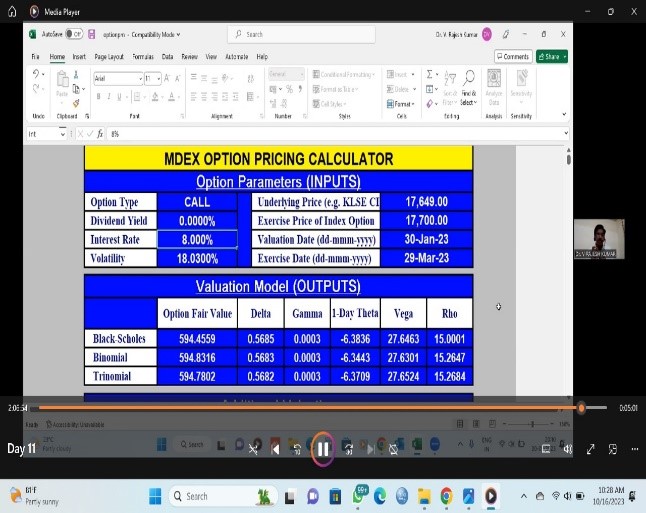Viewport: 646px width, 513px height.
Task: Open Google Chrome from the taskbar
Action: coord(446,496)
